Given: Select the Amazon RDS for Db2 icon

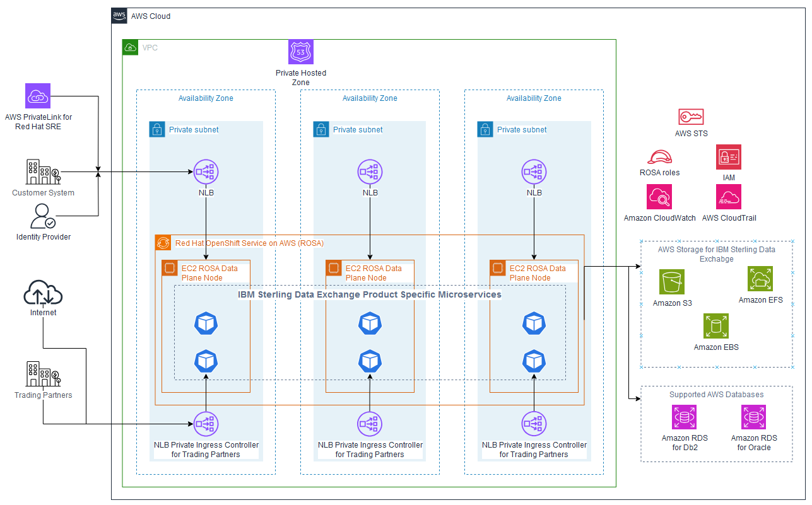Looking at the screenshot, I should pyautogui.click(x=685, y=417).
